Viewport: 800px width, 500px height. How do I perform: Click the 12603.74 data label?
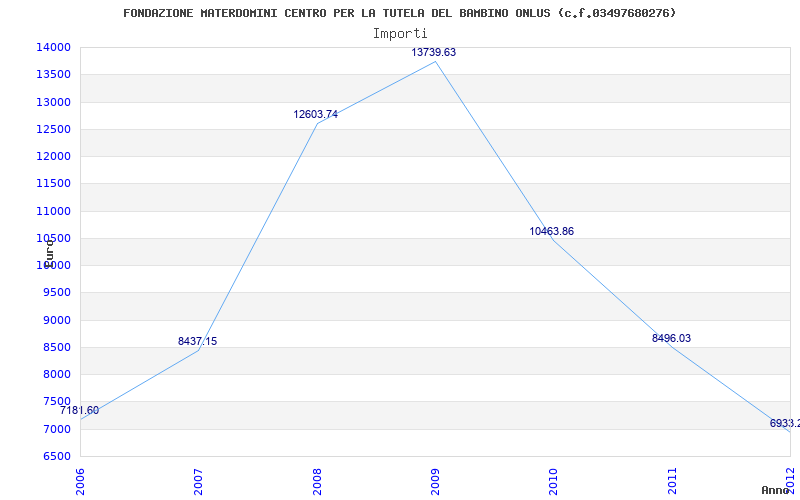[x=315, y=115]
